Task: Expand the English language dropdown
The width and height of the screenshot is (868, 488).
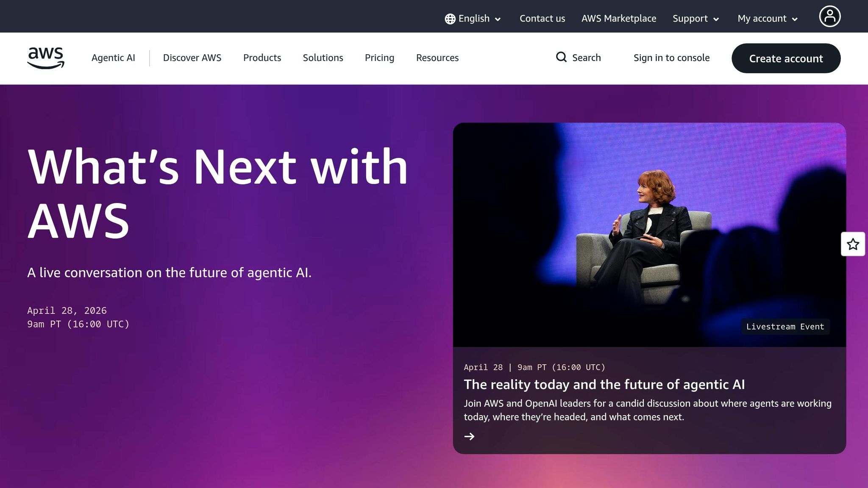Action: [479, 19]
